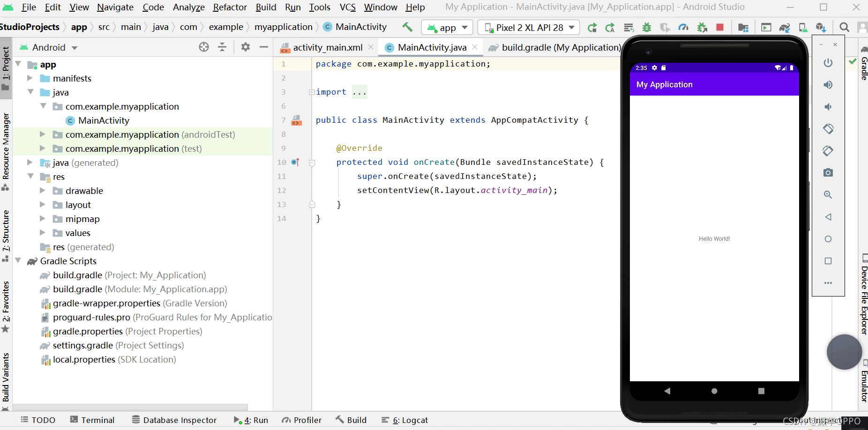The image size is (868, 430).
Task: Toggle the Device File Explorer panel
Action: [864, 295]
